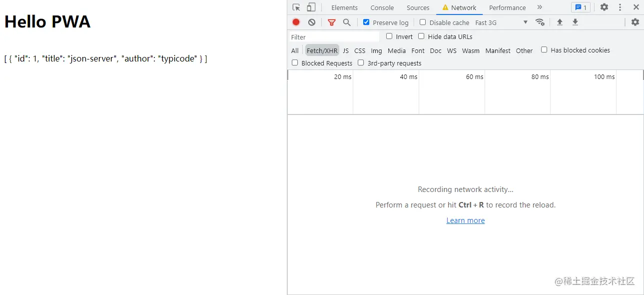Export HAR file download arrow

tap(575, 22)
